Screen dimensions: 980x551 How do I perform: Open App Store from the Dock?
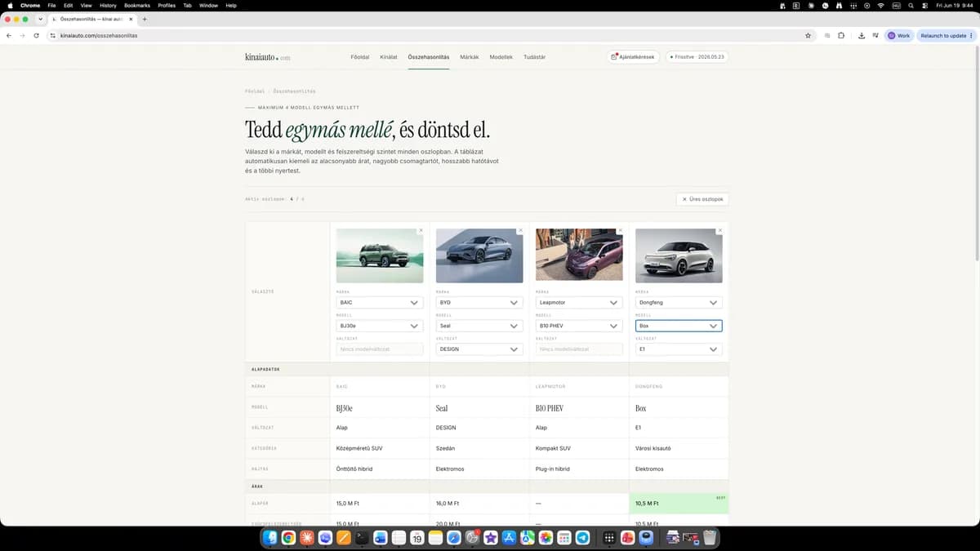tap(509, 538)
